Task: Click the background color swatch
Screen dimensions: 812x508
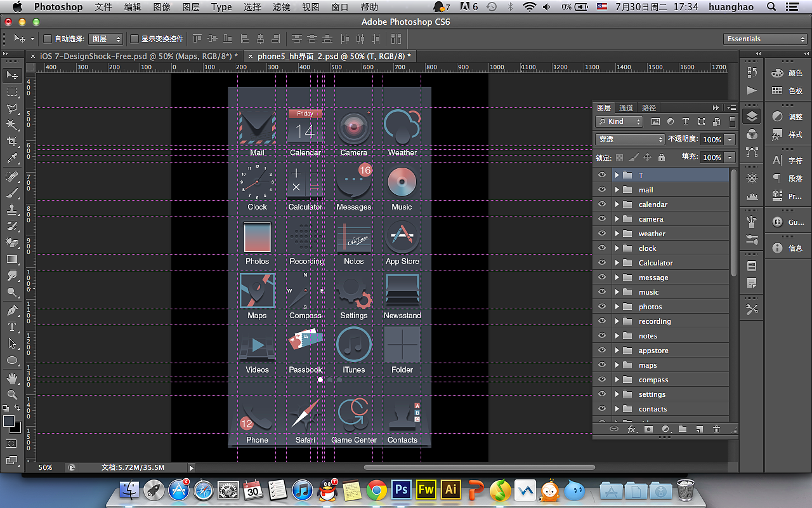Action: click(15, 427)
